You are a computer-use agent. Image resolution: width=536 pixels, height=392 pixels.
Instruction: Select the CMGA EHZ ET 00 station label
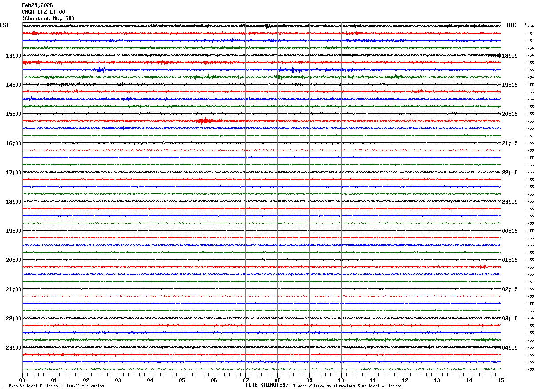click(43, 12)
